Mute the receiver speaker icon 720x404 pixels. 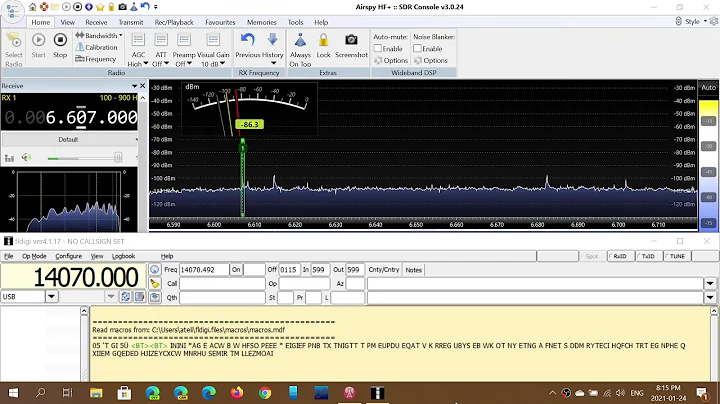[26, 157]
